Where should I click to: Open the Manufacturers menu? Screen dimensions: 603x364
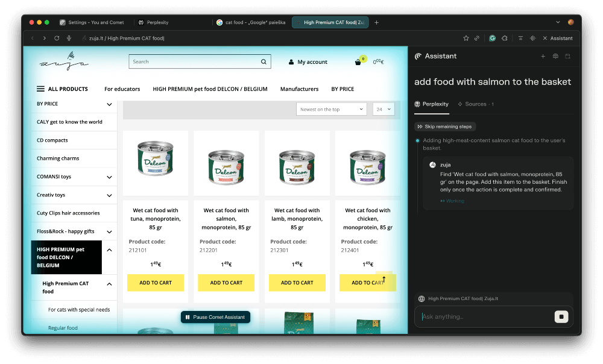pos(299,89)
